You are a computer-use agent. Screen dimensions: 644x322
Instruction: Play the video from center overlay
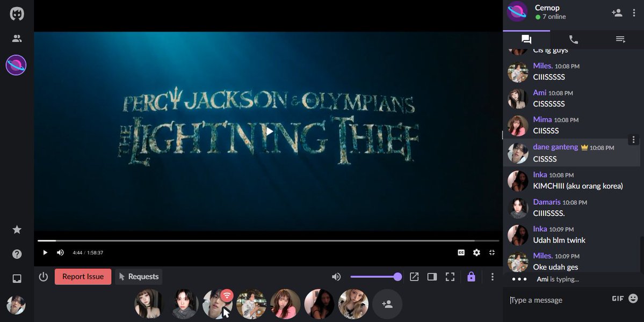tap(269, 131)
